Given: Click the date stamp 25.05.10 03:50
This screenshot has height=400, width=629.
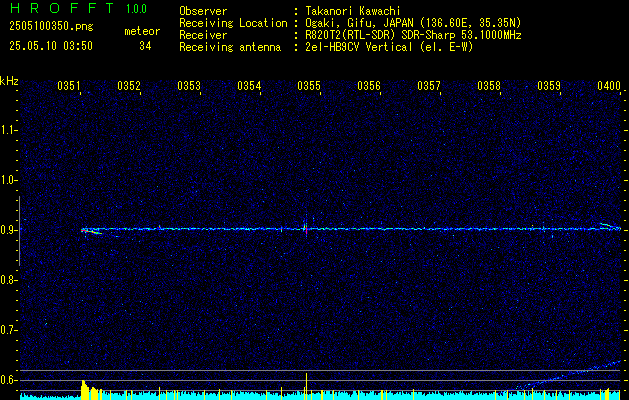Looking at the screenshot, I should (x=51, y=46).
